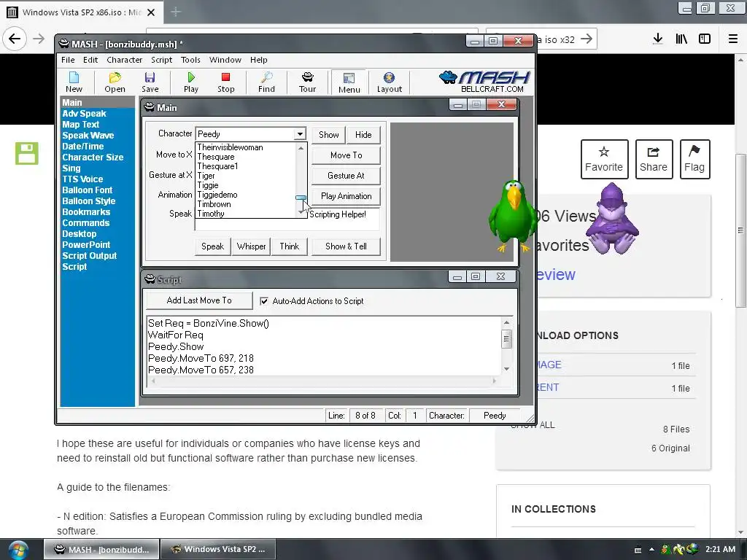
Task: Click the Hide character button
Action: coord(363,135)
